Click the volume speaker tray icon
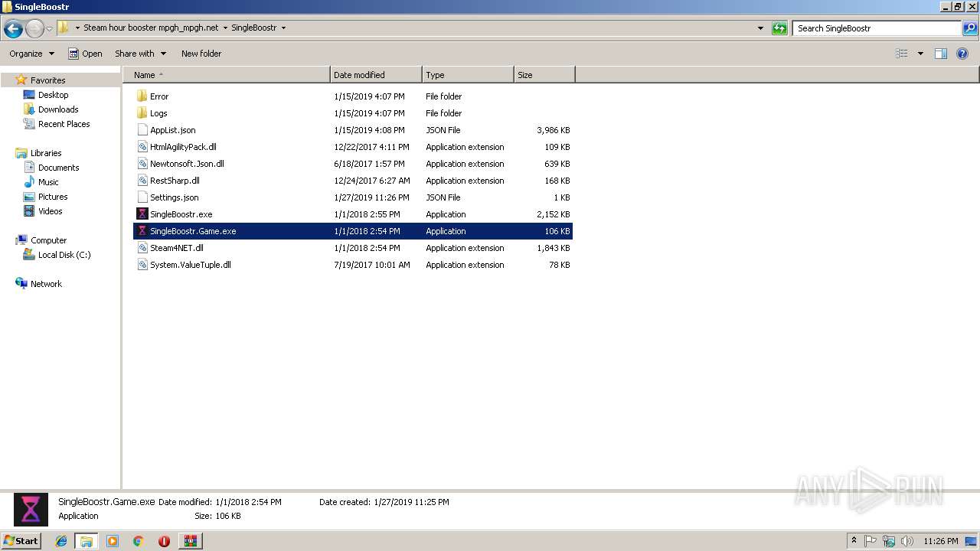Viewport: 980px width, 551px height. [x=906, y=541]
